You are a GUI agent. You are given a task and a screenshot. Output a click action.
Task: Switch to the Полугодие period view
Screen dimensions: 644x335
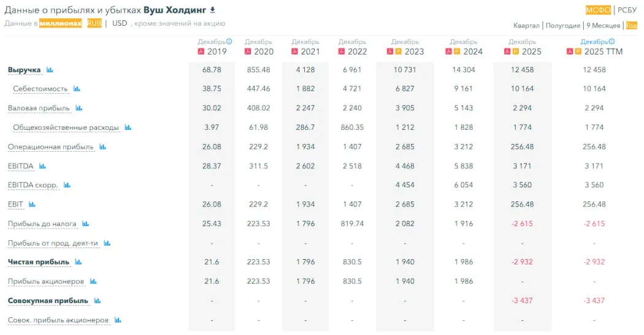click(562, 26)
